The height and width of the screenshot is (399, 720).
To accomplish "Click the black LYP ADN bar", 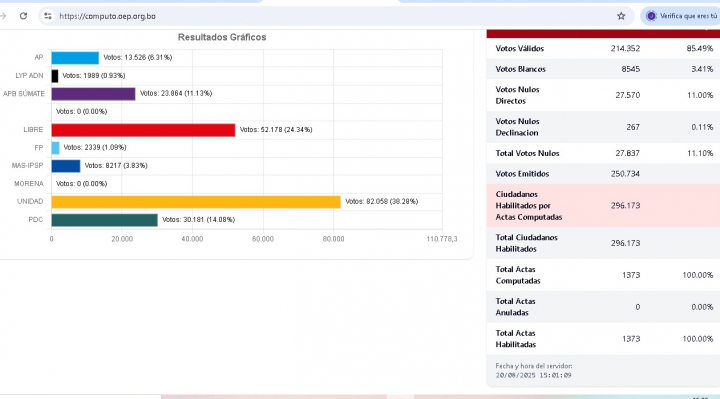I will coord(55,76).
